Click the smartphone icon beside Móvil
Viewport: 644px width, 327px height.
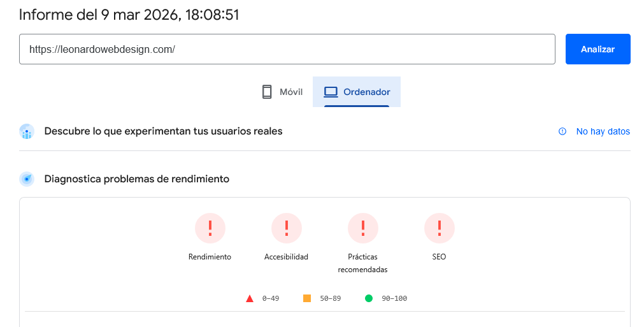pyautogui.click(x=267, y=92)
